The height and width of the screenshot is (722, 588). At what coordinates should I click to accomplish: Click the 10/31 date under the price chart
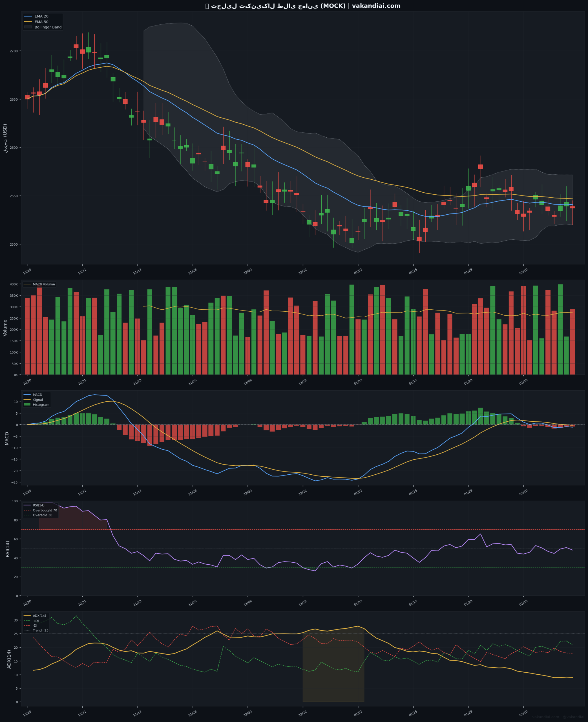[x=82, y=271]
